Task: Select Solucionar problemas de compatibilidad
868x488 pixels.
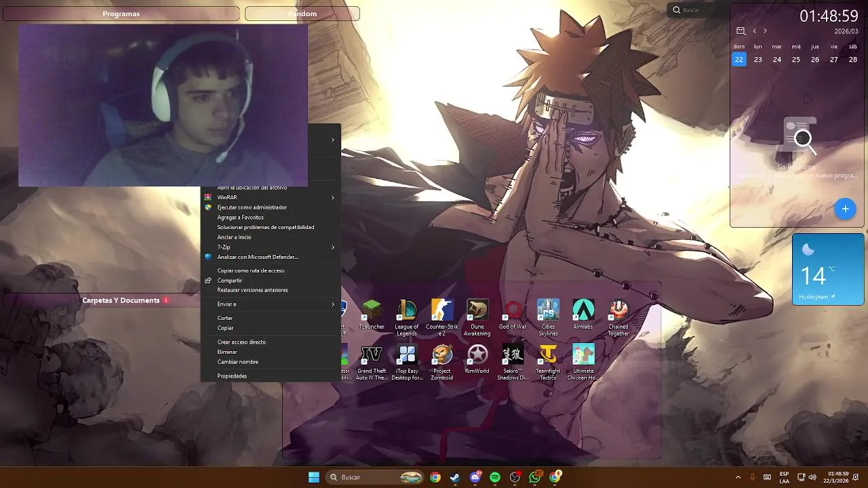Action: point(271,227)
